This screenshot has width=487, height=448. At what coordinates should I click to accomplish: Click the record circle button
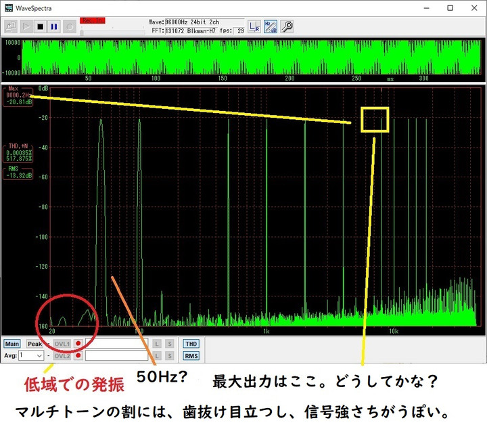coord(70,26)
